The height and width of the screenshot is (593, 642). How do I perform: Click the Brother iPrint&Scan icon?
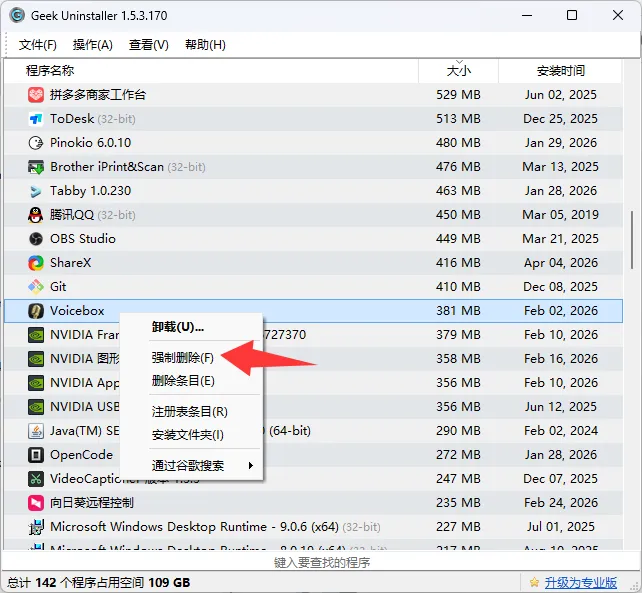[36, 167]
